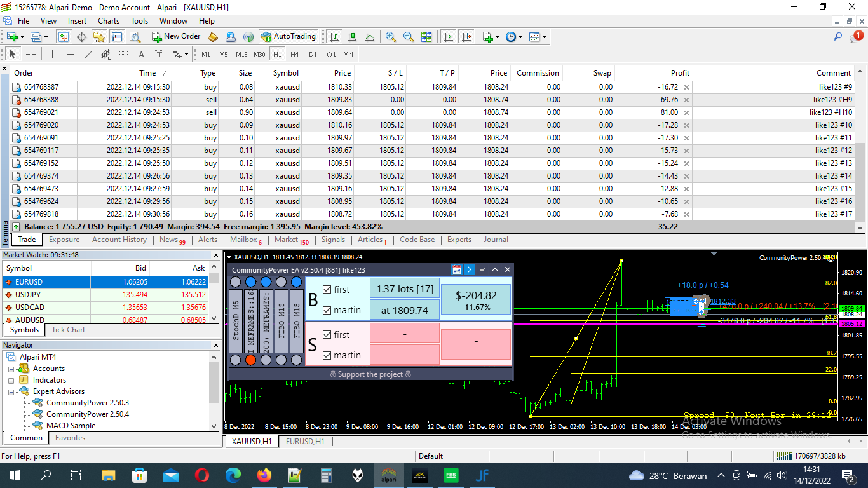Image resolution: width=868 pixels, height=488 pixels.
Task: Toggle Buy 'martin' checkbox in EA panel
Action: tap(327, 310)
